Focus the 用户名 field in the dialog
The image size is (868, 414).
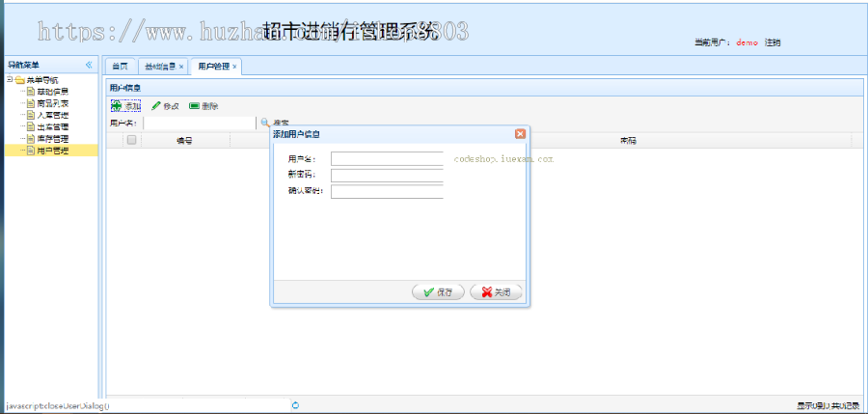(388, 159)
